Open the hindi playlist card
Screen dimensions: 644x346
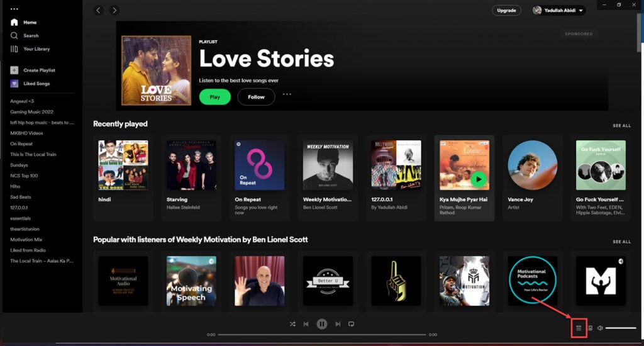click(123, 178)
